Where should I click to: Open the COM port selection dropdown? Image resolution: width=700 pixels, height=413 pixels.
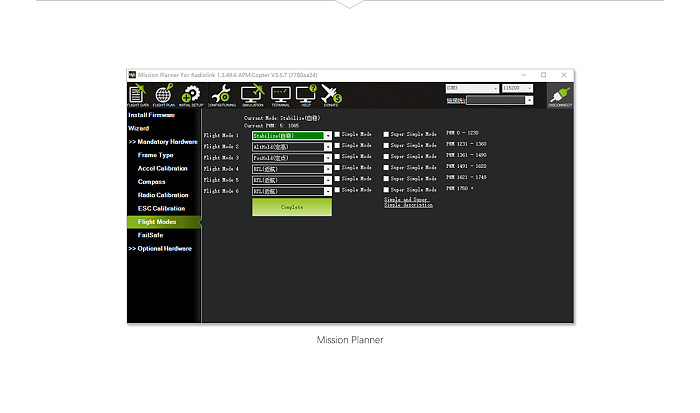click(x=472, y=88)
